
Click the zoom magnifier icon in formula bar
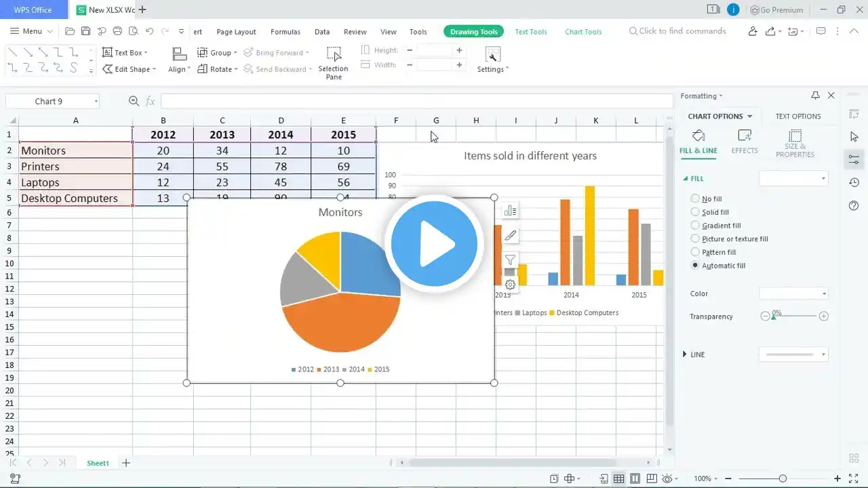pos(134,101)
